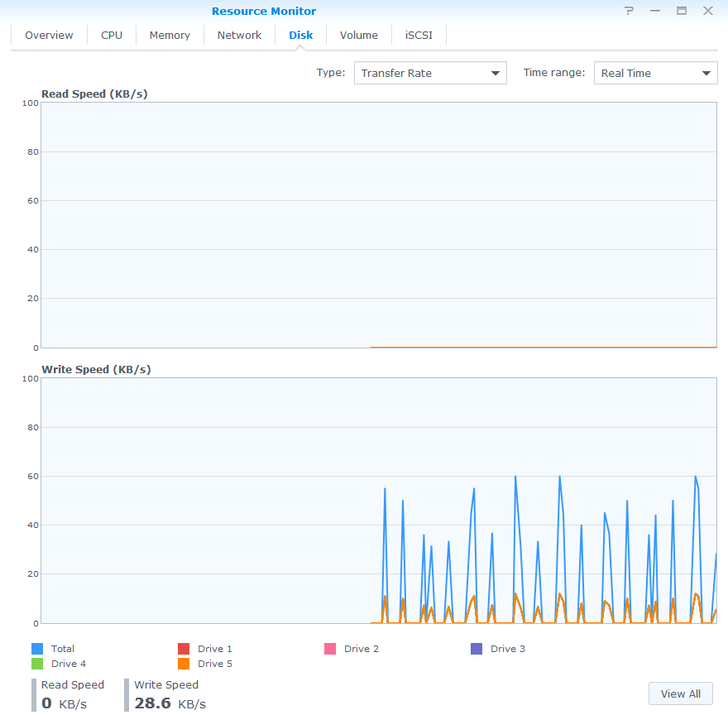Open the Time range Real Time dropdown
The height and width of the screenshot is (715, 728).
[x=655, y=73]
